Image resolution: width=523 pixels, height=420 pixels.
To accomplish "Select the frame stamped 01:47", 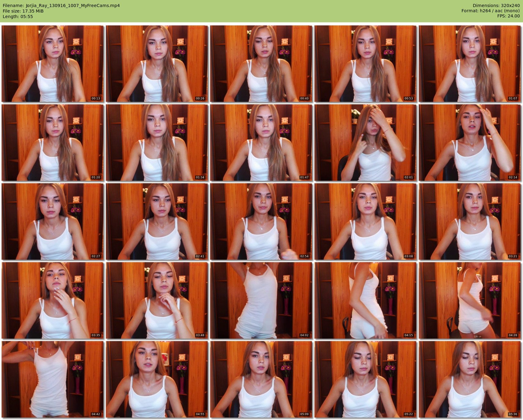I will tap(261, 143).
